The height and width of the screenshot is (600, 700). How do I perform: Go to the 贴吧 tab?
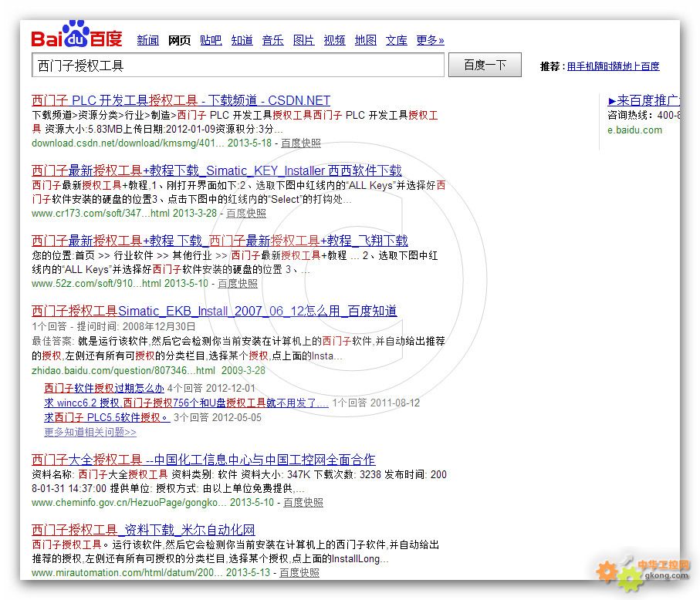coord(211,40)
